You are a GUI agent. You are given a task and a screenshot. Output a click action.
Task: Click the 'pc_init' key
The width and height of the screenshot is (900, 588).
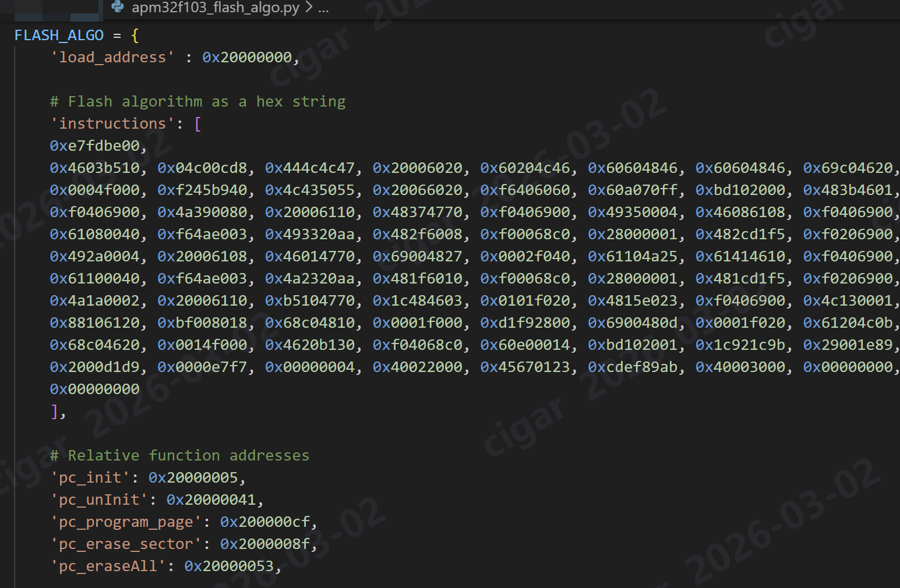click(x=90, y=478)
